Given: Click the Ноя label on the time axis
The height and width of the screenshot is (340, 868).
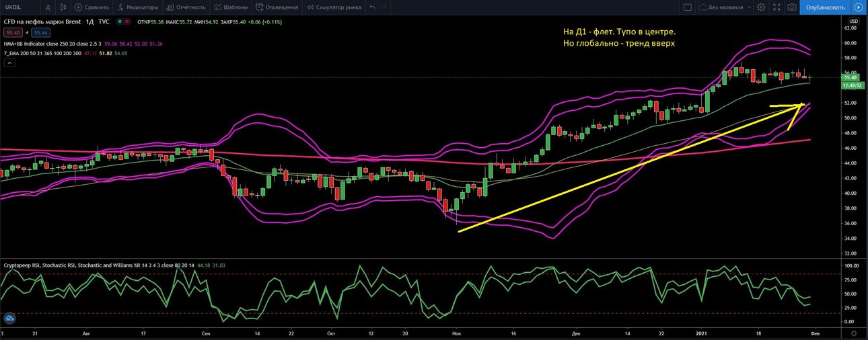Looking at the screenshot, I should tap(457, 333).
